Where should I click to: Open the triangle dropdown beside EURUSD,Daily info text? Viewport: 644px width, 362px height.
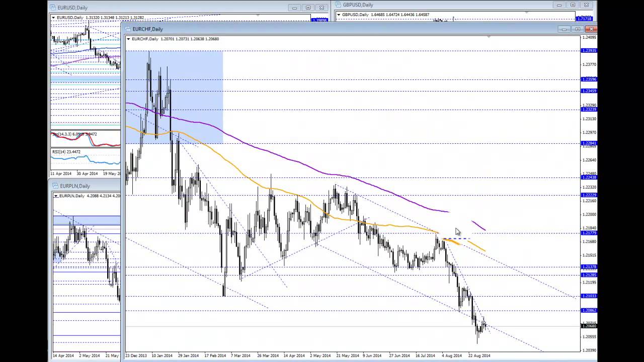(x=53, y=18)
